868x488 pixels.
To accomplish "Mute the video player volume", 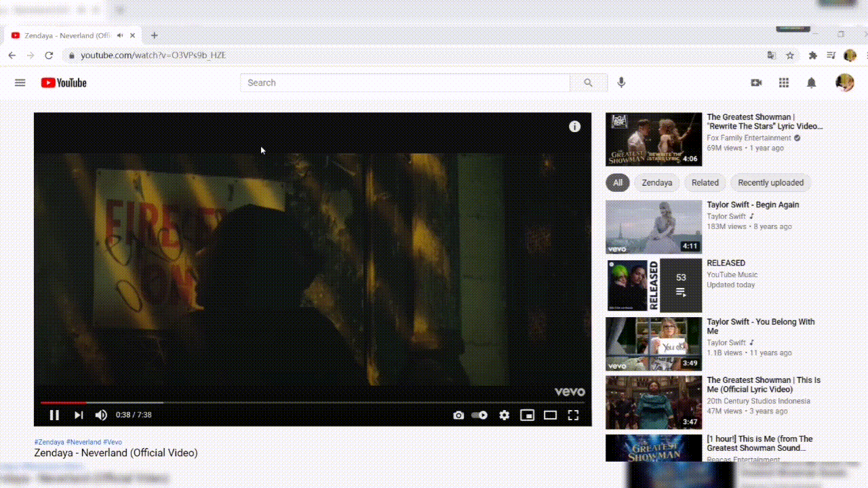I will (x=101, y=415).
